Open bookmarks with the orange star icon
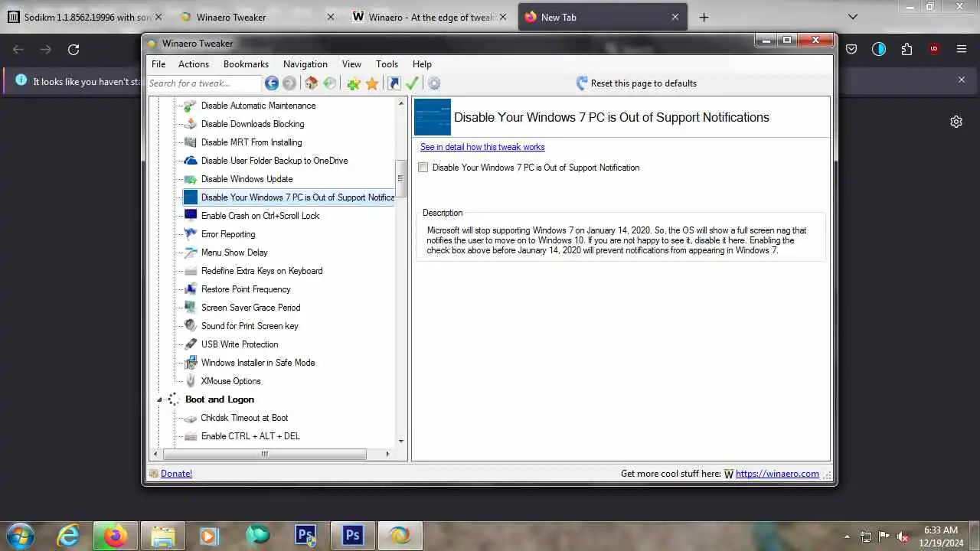Image resolution: width=980 pixels, height=551 pixels. click(x=372, y=83)
